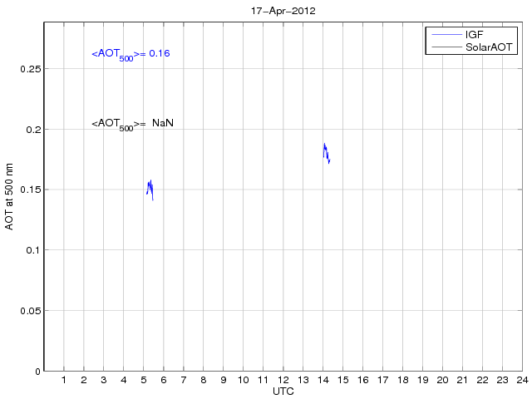The height and width of the screenshot is (399, 532).
Task: Click y-axis tick label 0
Action: click(x=37, y=372)
